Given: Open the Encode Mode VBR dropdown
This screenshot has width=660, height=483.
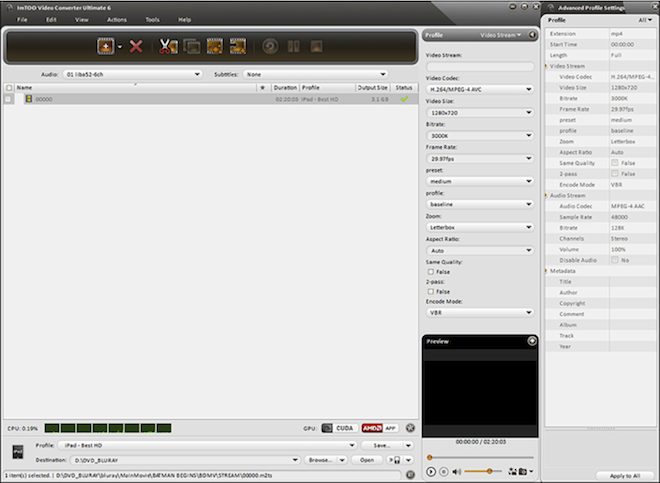Looking at the screenshot, I should [480, 312].
